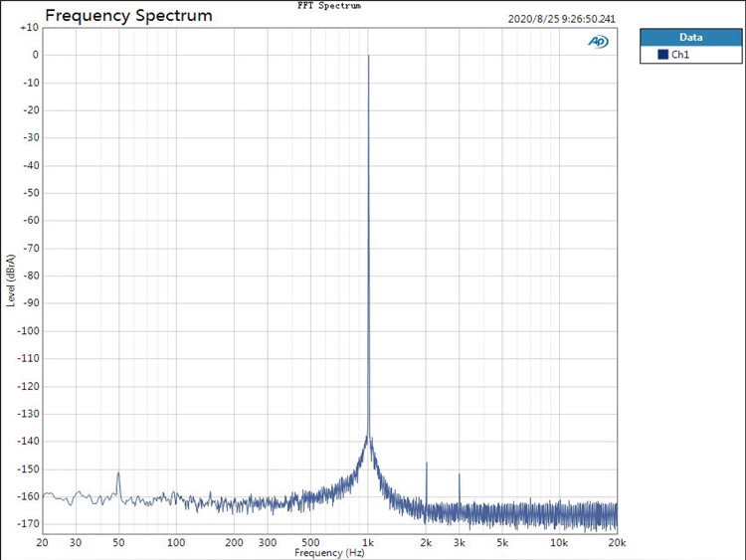
Task: Click the -80 y-axis tick label
Action: click(x=30, y=276)
